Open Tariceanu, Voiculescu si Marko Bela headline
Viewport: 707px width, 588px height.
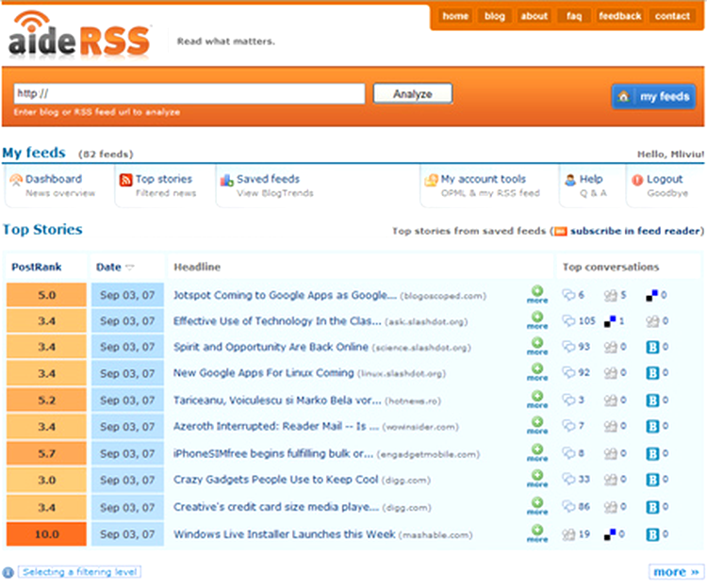[x=277, y=400]
